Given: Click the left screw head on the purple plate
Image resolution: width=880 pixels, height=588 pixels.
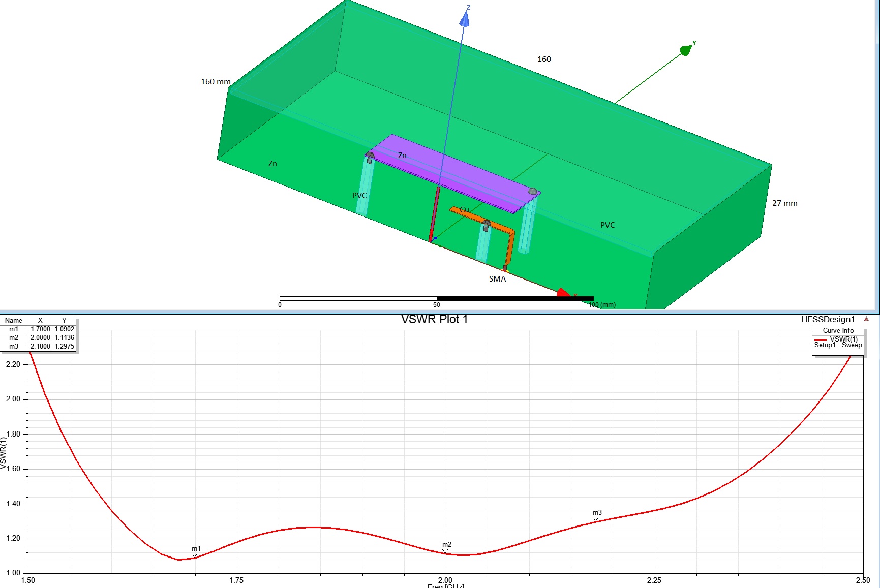Looking at the screenshot, I should (x=370, y=155).
